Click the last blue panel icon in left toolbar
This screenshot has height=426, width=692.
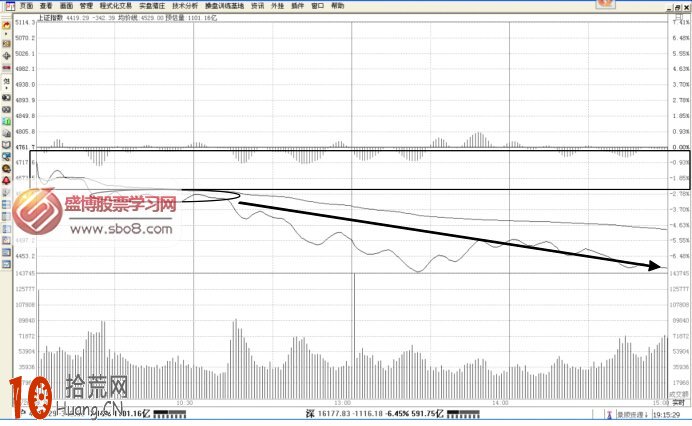(x=6, y=264)
